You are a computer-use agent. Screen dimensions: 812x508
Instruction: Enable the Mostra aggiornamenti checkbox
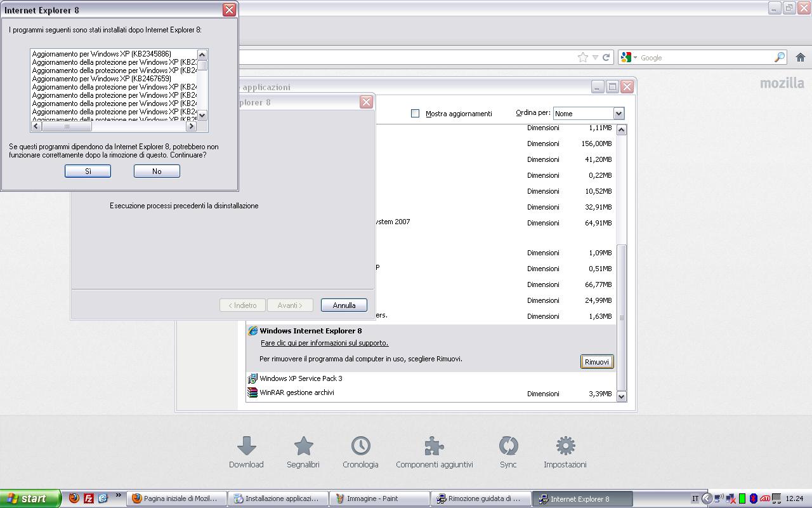point(416,113)
